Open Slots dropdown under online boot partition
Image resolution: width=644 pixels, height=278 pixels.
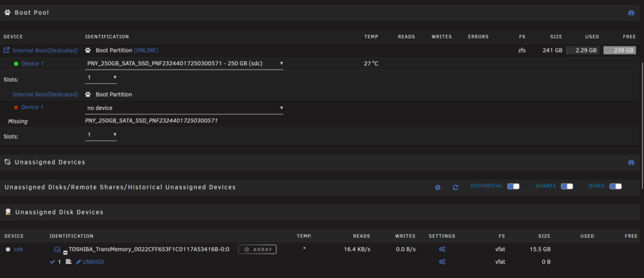[x=100, y=77]
